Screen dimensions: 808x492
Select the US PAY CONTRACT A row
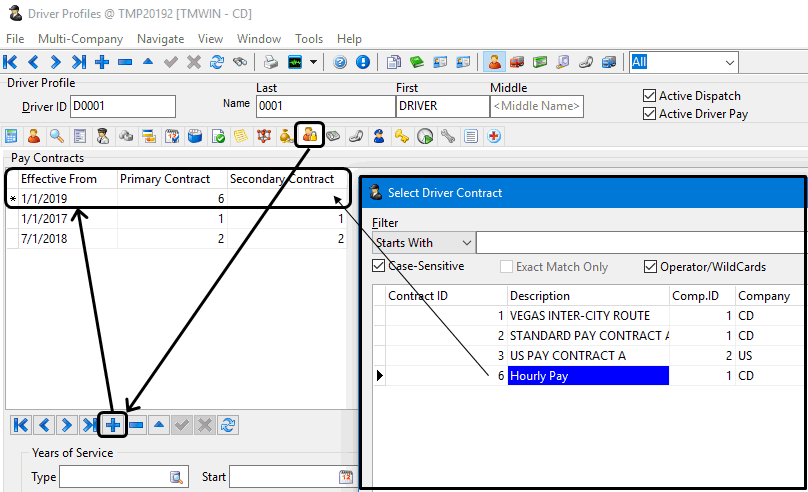[587, 355]
